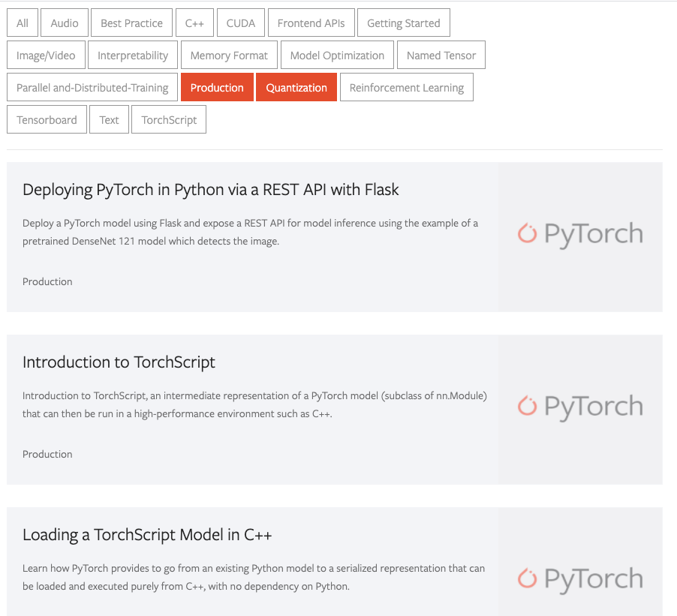Open Deploying PyTorch via REST API with Flask
Image resolution: width=677 pixels, height=616 pixels.
click(211, 190)
